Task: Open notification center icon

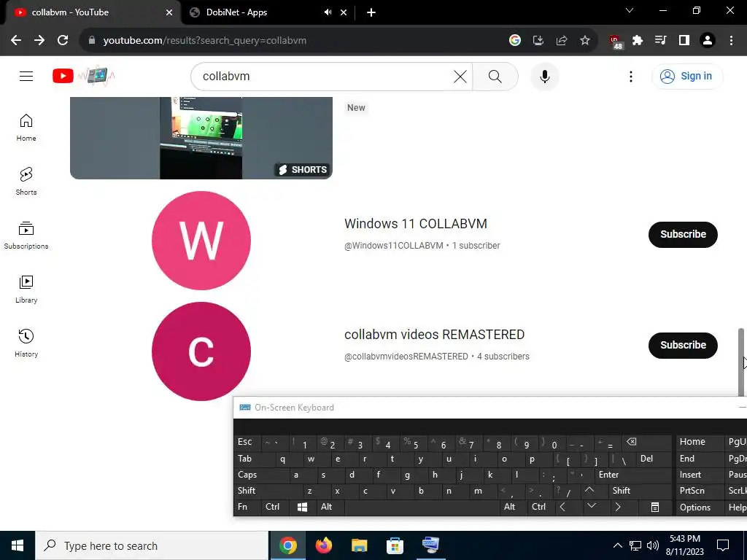Action: (x=723, y=545)
